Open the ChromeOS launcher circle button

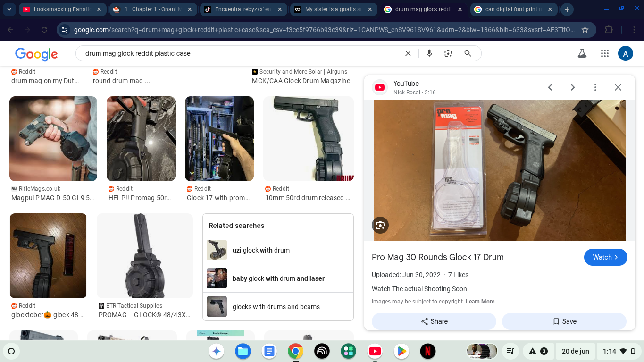[x=11, y=351]
